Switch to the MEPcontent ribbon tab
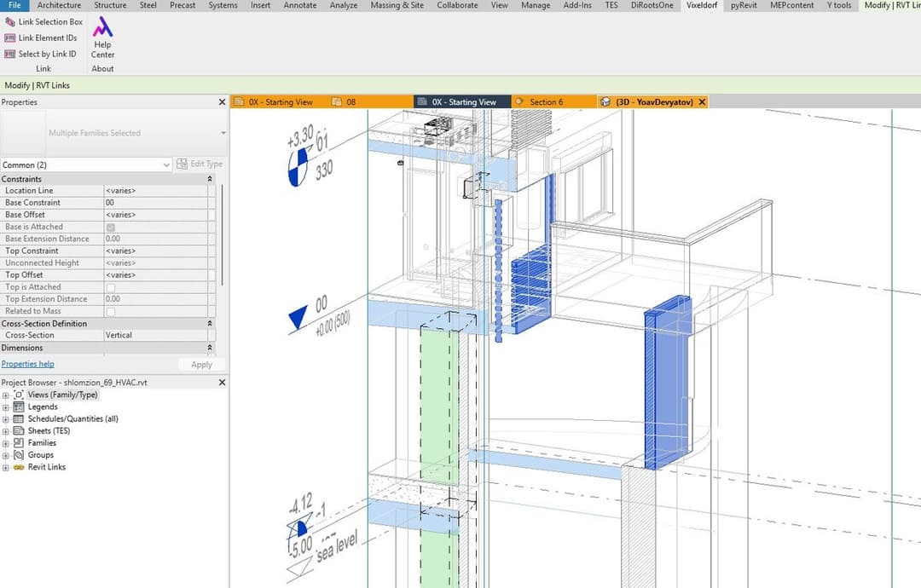This screenshot has height=588, width=921. point(791,5)
